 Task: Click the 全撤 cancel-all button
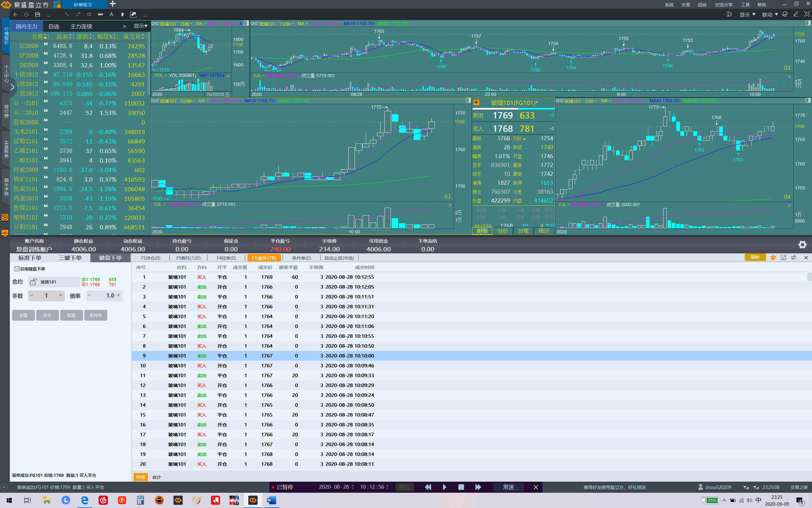tap(23, 315)
